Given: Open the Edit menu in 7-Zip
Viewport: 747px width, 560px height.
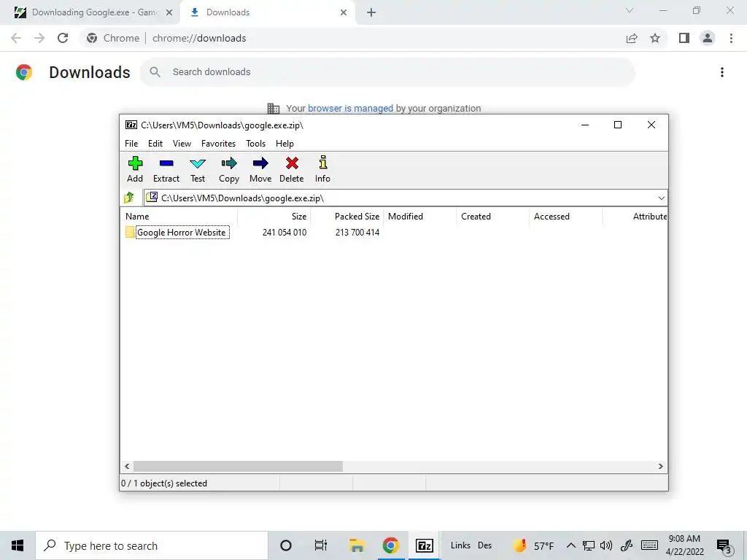Looking at the screenshot, I should click(x=155, y=144).
